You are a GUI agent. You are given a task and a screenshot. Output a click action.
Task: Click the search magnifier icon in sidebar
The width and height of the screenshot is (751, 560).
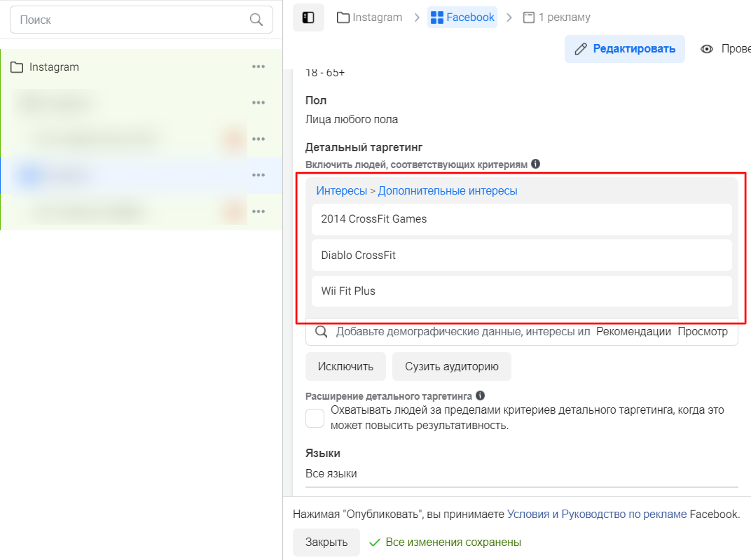(x=256, y=20)
